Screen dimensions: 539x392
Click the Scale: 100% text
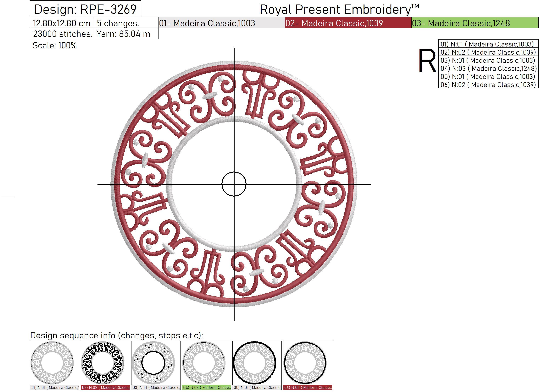[55, 45]
